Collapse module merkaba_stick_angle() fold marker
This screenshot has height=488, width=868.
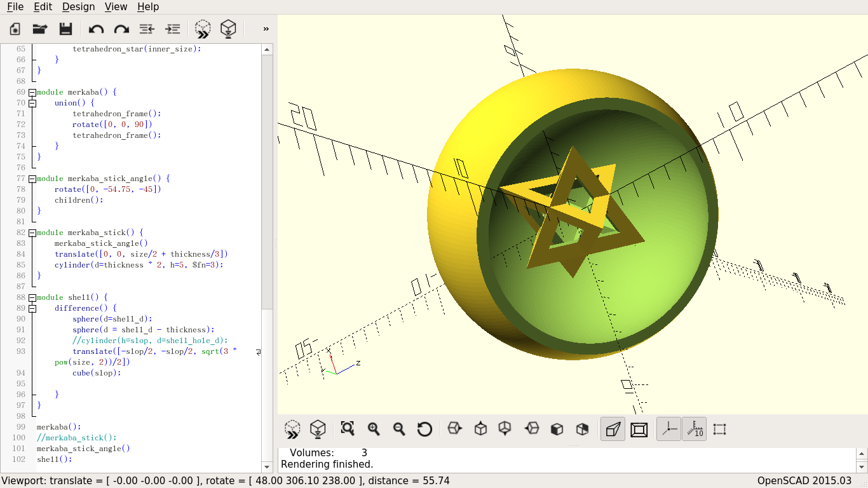pyautogui.click(x=32, y=179)
